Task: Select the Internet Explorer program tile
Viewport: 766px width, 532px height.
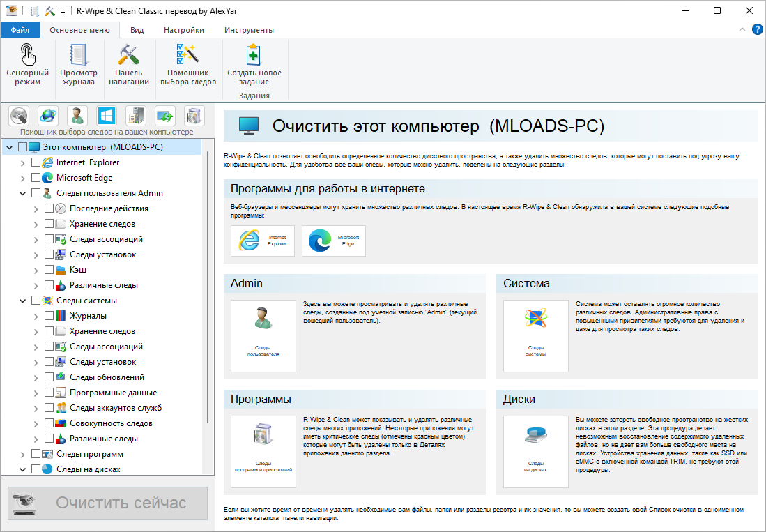Action: coord(263,241)
